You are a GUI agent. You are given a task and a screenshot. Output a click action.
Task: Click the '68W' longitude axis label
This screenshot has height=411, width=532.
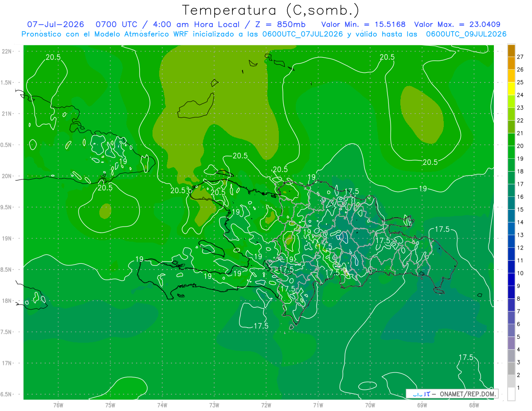pyautogui.click(x=474, y=405)
